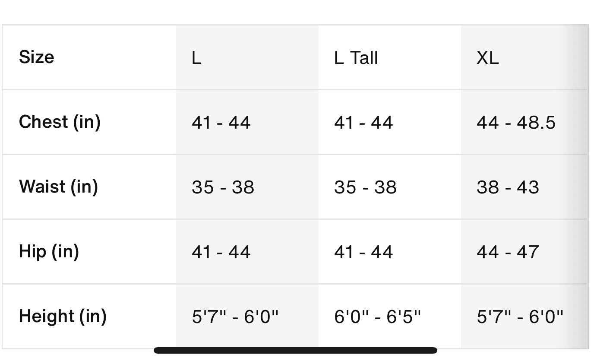Click the Chest (in) row label
The width and height of the screenshot is (594, 364).
60,122
